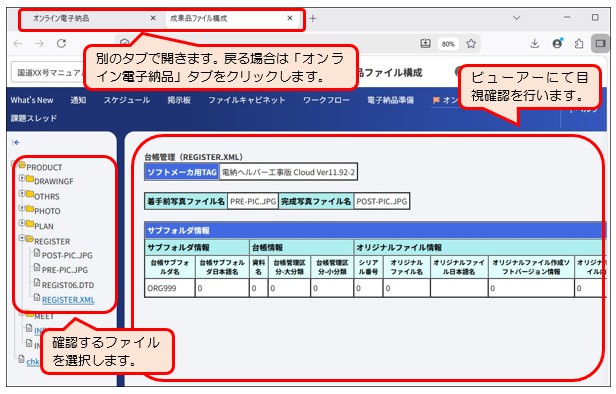Select PRE-PIC.JPG in the tree
616x394 pixels.
pos(64,270)
